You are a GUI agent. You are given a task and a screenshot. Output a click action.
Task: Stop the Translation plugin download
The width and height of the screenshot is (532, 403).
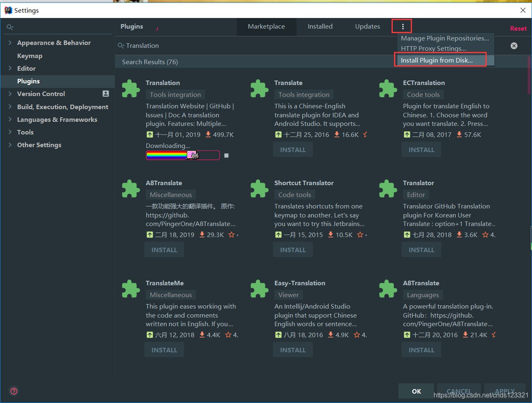pyautogui.click(x=227, y=156)
